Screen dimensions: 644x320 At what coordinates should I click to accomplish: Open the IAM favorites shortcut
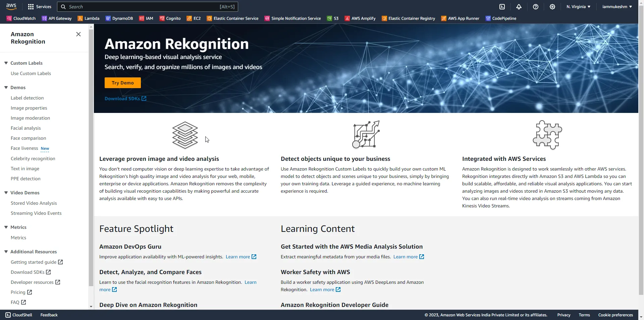tap(146, 18)
